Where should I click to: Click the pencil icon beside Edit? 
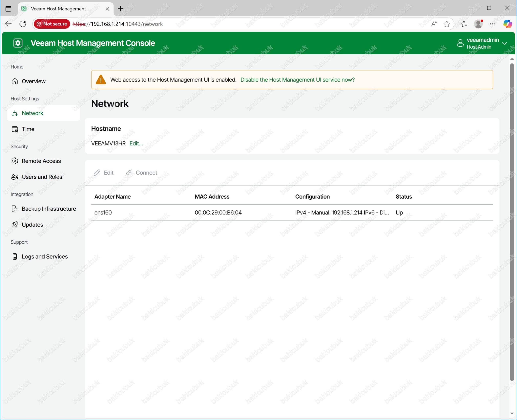point(97,173)
